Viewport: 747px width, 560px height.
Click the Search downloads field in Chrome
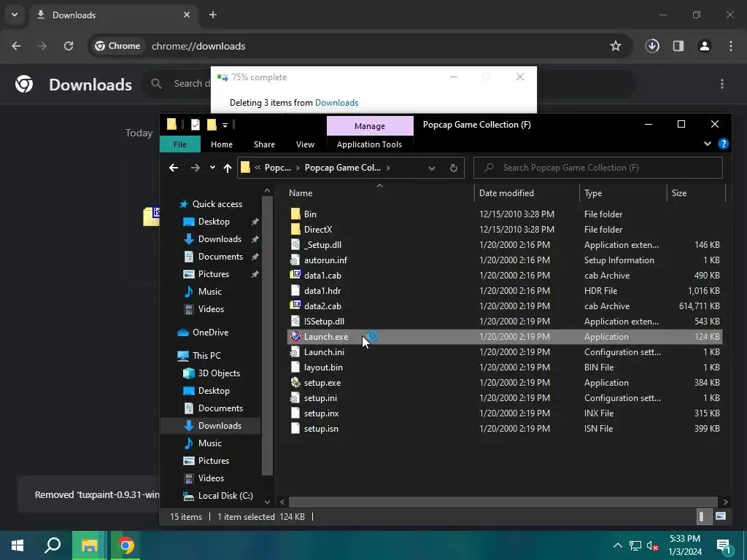[192, 84]
